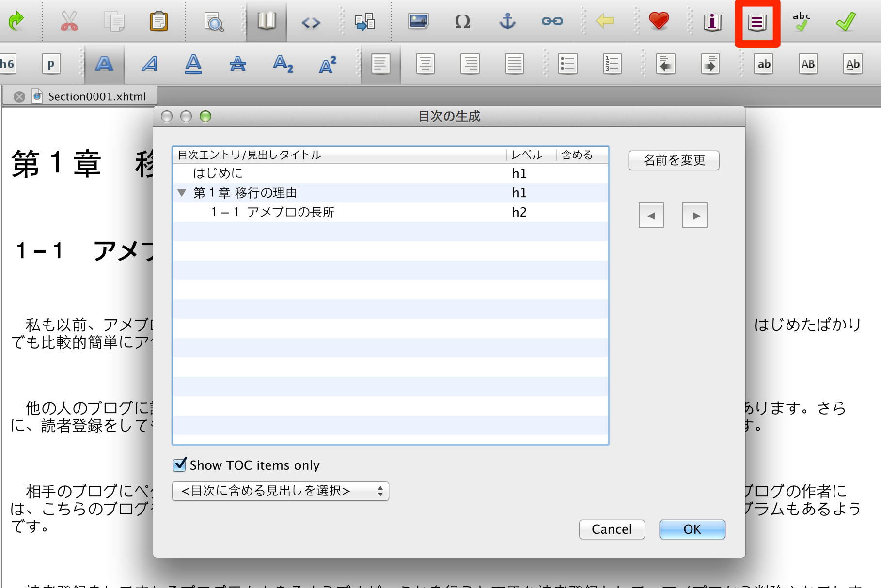
Task: Click the right arrow level button
Action: coord(694,216)
